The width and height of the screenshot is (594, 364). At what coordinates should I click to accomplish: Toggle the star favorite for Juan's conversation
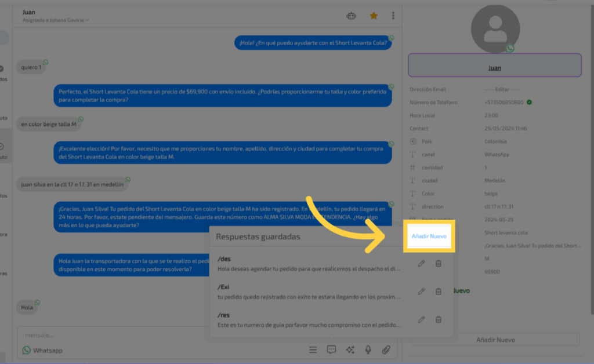coord(374,16)
